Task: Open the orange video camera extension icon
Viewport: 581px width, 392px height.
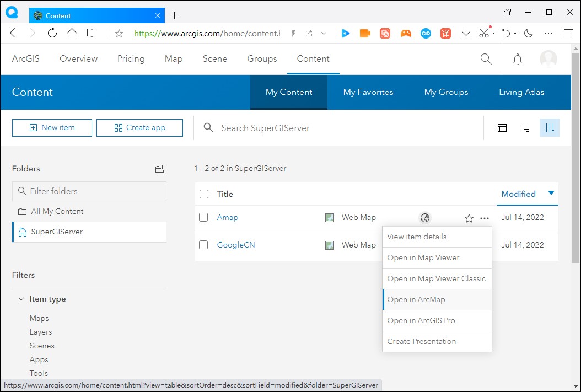Action: [365, 33]
